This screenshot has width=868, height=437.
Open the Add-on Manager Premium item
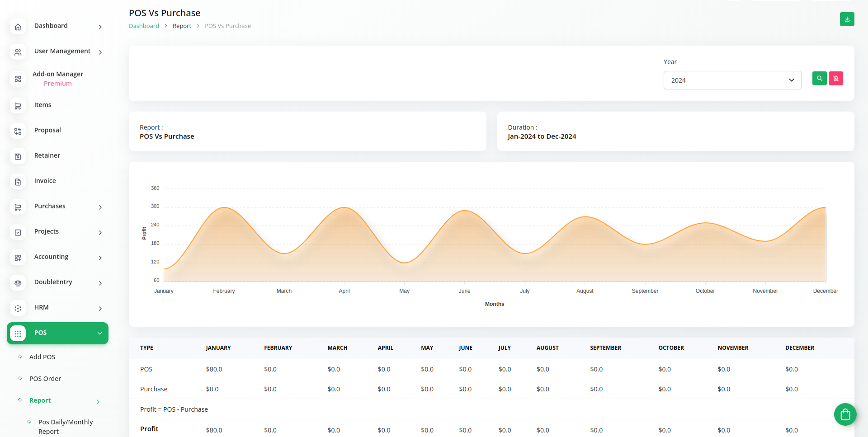[58, 79]
